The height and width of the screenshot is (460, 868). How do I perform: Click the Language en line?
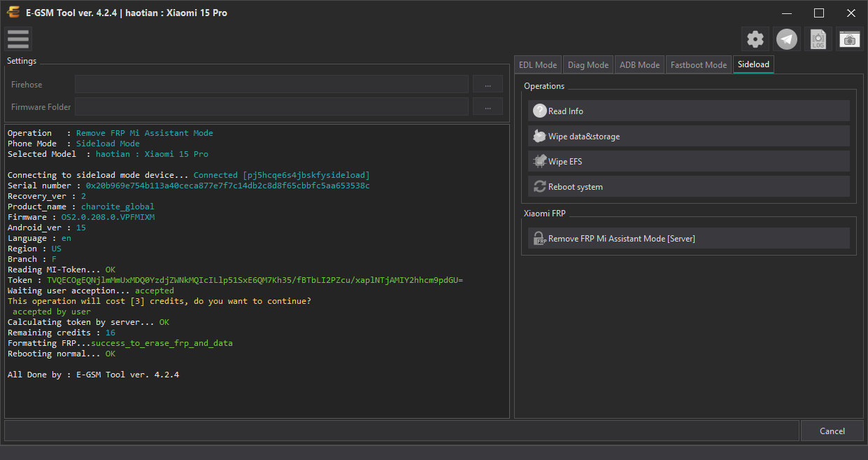(39, 238)
